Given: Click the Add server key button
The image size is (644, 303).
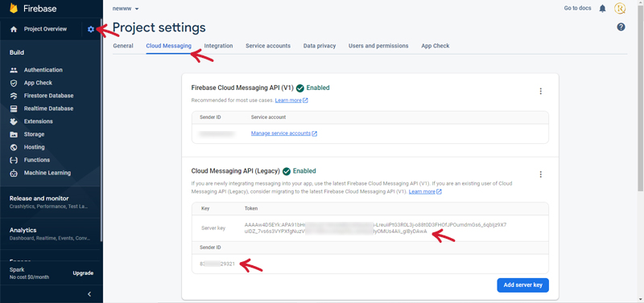Looking at the screenshot, I should (x=522, y=285).
